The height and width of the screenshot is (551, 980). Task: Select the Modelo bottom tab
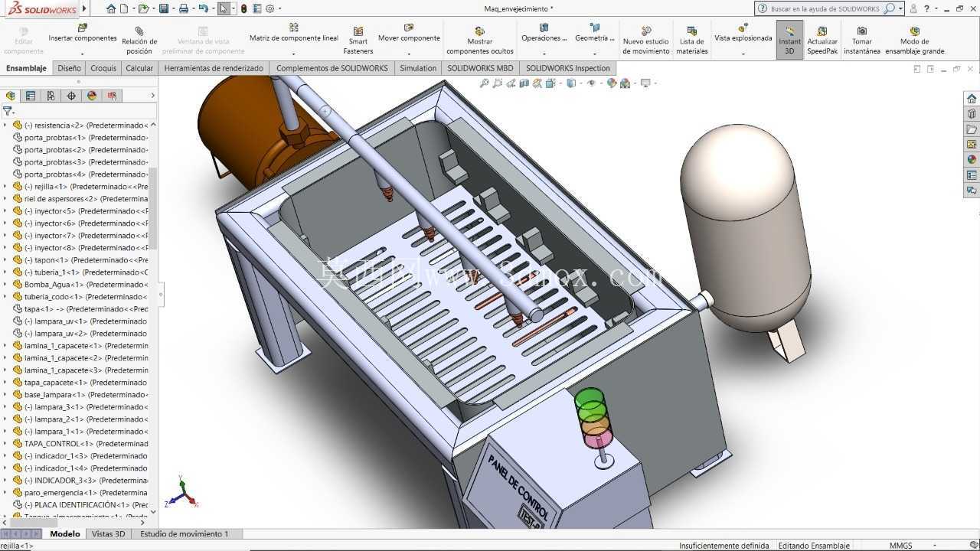point(65,534)
